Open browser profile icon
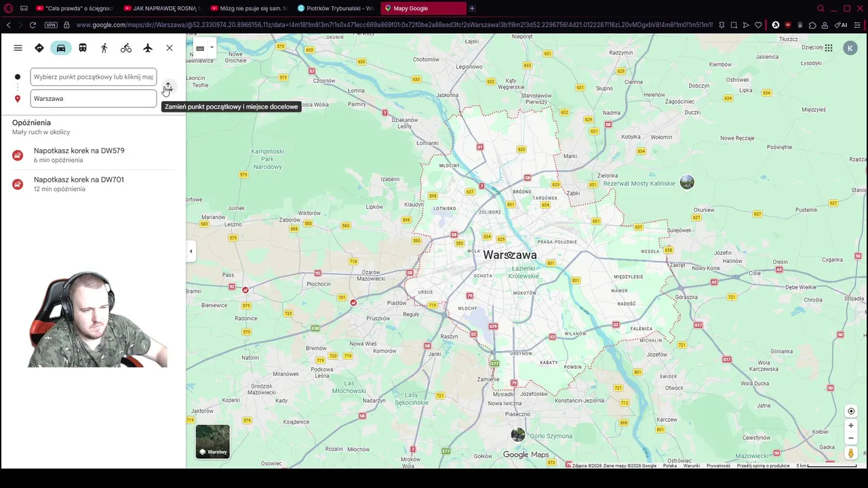Viewport: 868px width, 488px height. [825, 25]
